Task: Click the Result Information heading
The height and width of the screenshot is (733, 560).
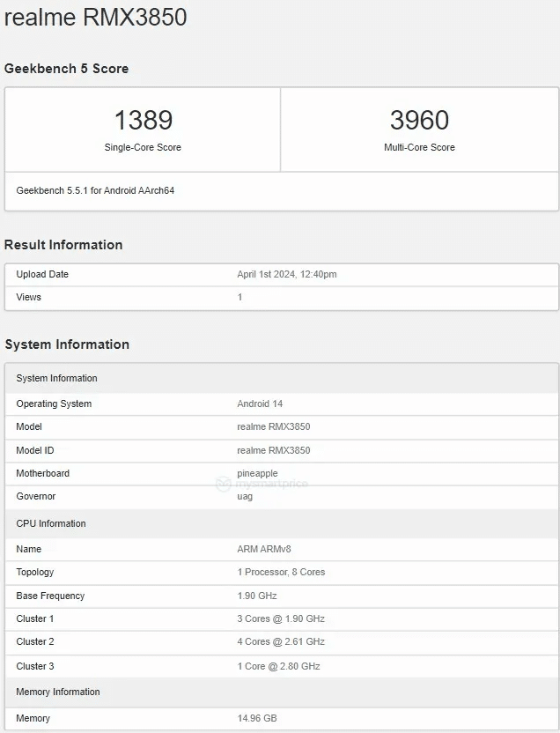Action: coord(63,245)
